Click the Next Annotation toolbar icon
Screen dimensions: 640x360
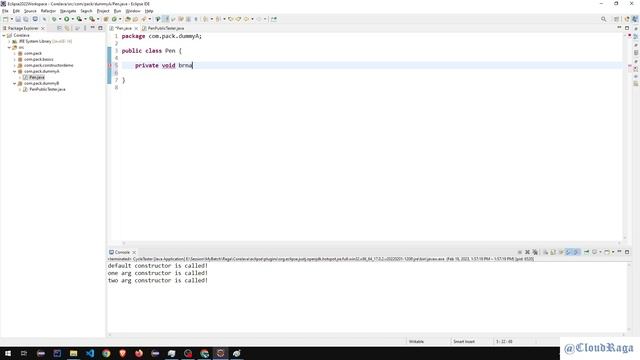point(206,19)
